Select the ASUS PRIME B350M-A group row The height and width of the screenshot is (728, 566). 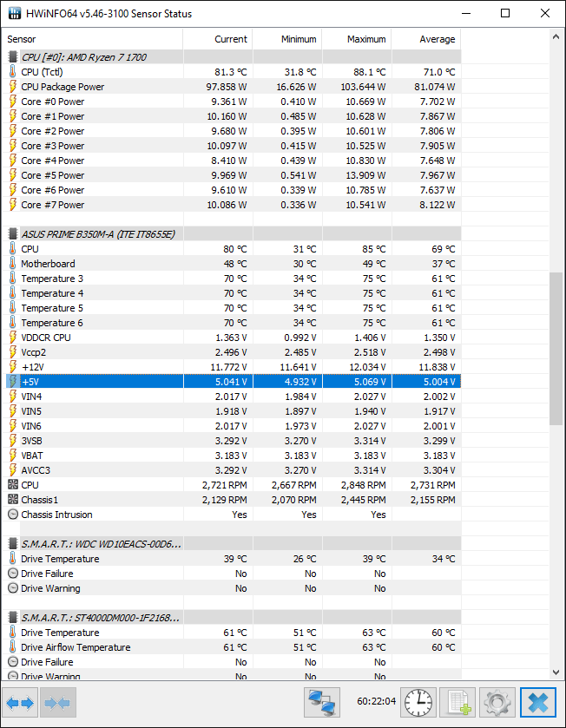(231, 234)
